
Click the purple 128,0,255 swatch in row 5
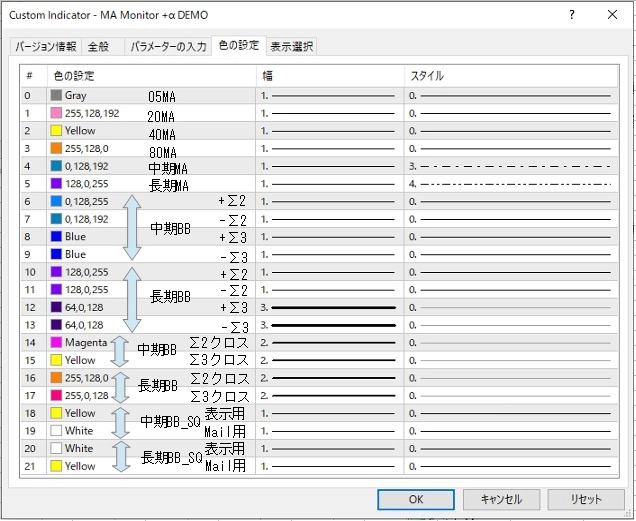(56, 183)
